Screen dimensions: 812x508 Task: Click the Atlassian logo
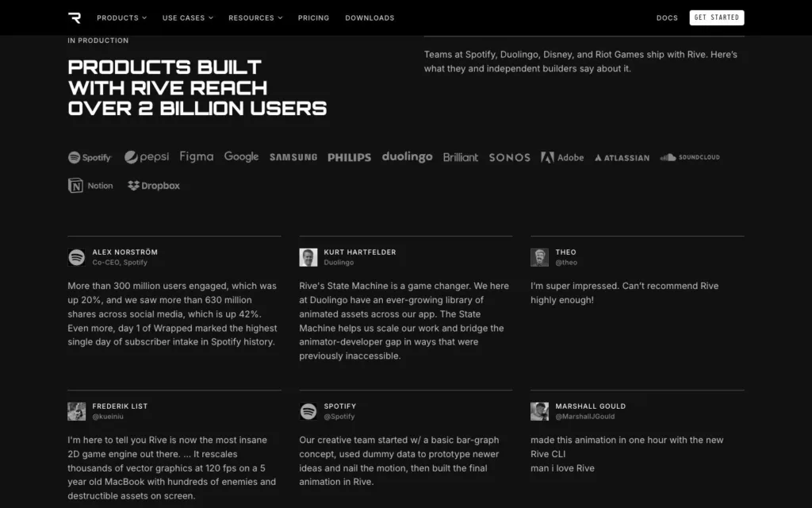[622, 158]
